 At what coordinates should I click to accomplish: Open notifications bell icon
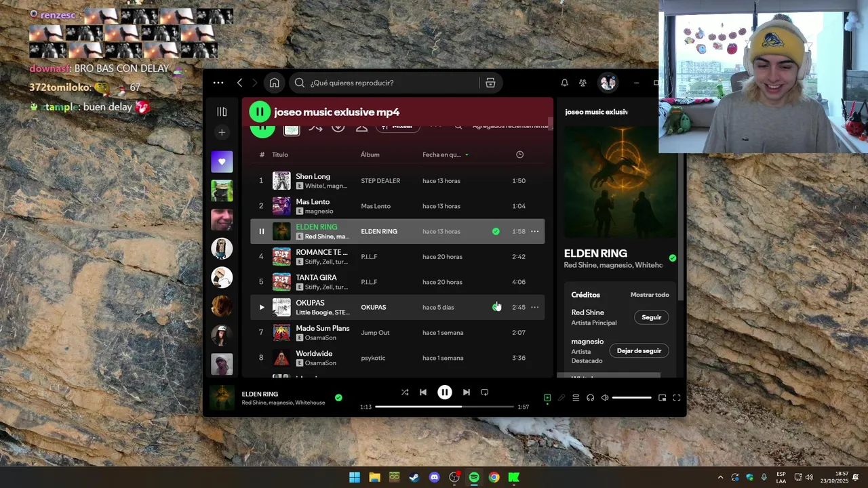coord(564,83)
